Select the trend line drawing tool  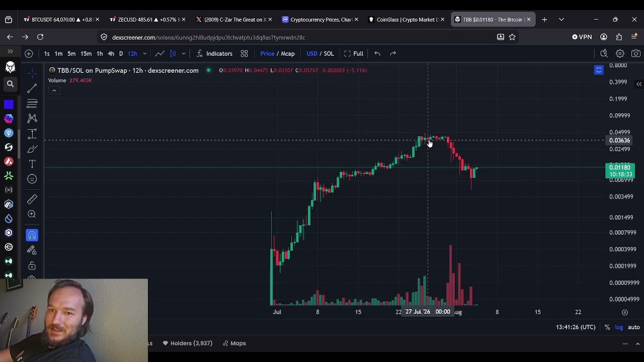[32, 88]
